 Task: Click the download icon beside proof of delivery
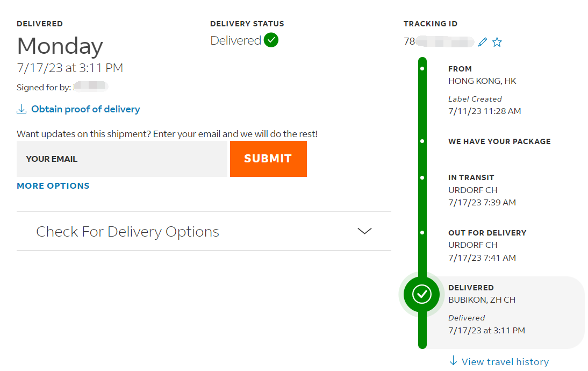(x=21, y=109)
